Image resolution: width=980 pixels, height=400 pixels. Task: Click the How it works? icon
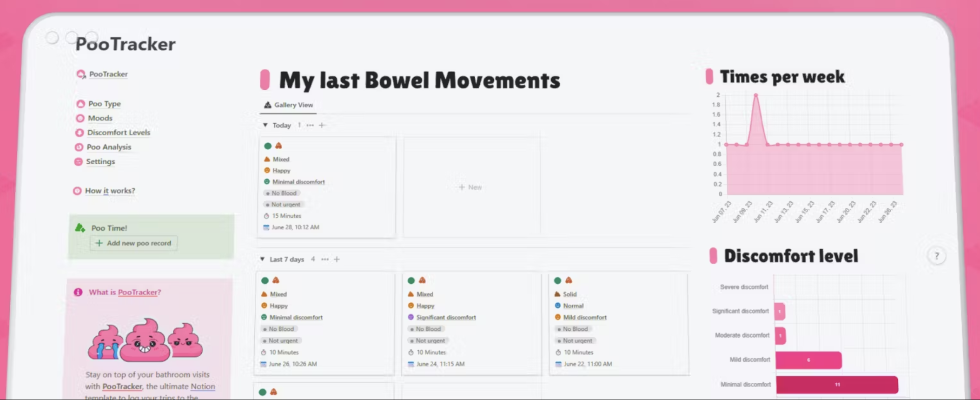[77, 191]
